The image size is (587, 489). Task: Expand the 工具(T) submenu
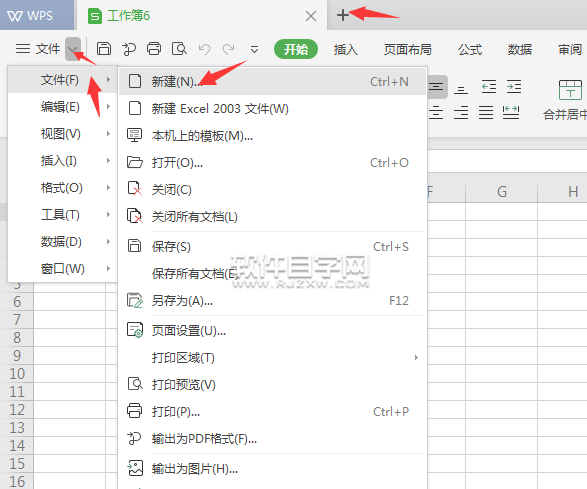[63, 215]
